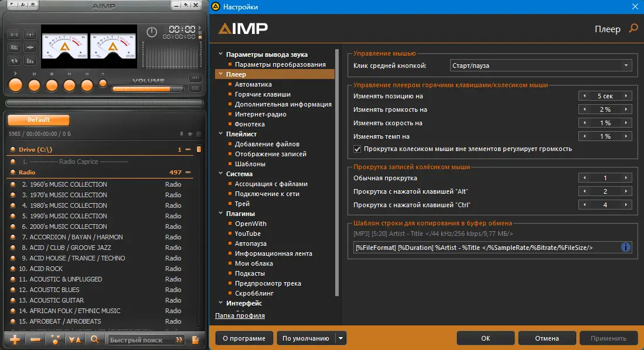Click the search magnifier next to Плеер header
This screenshot has height=350, width=644.
[635, 28]
